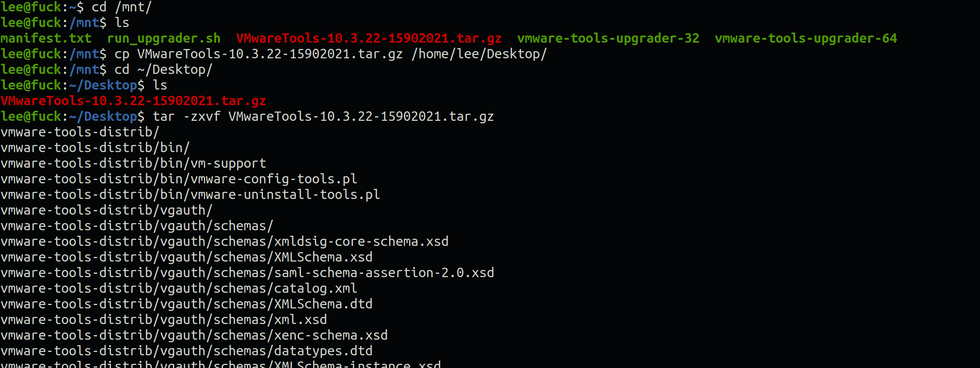Click the tar -zxvf command line
This screenshot has height=368, width=980.
click(323, 117)
